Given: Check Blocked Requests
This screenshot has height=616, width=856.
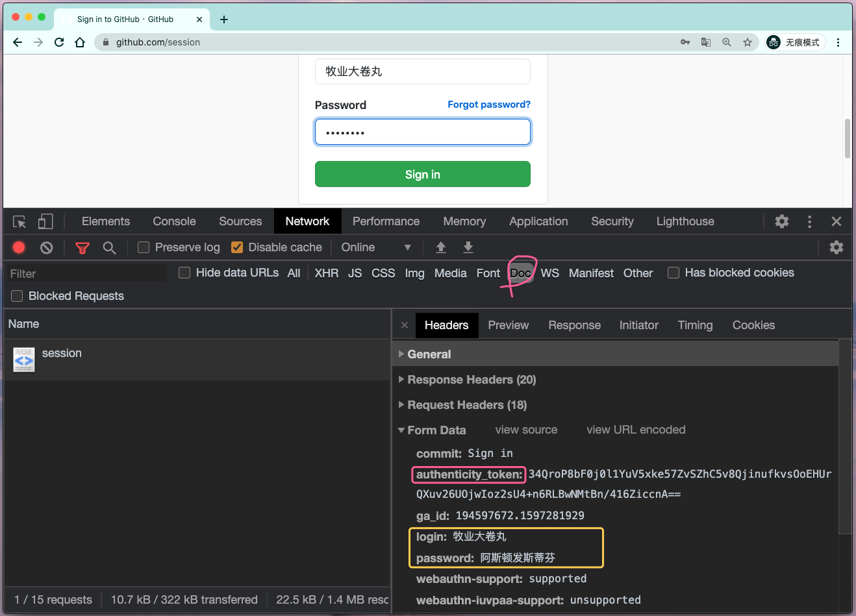Looking at the screenshot, I should click(17, 296).
